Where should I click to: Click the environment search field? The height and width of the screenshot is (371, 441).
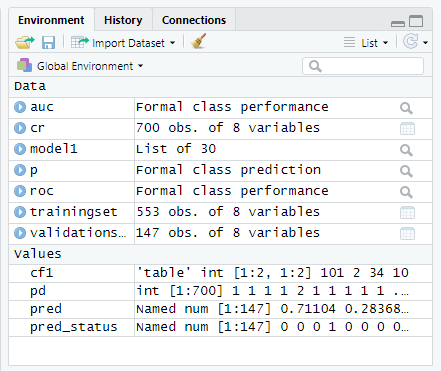pyautogui.click(x=363, y=66)
